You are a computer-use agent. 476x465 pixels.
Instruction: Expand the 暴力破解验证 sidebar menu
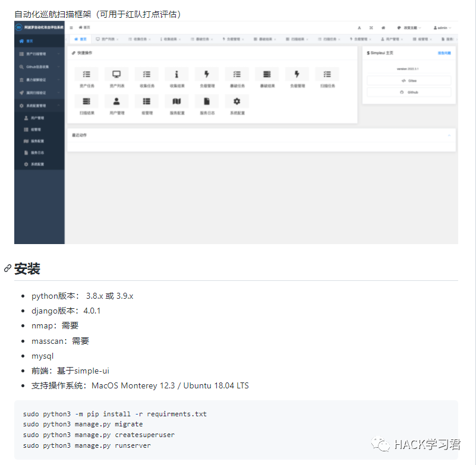coord(39,80)
